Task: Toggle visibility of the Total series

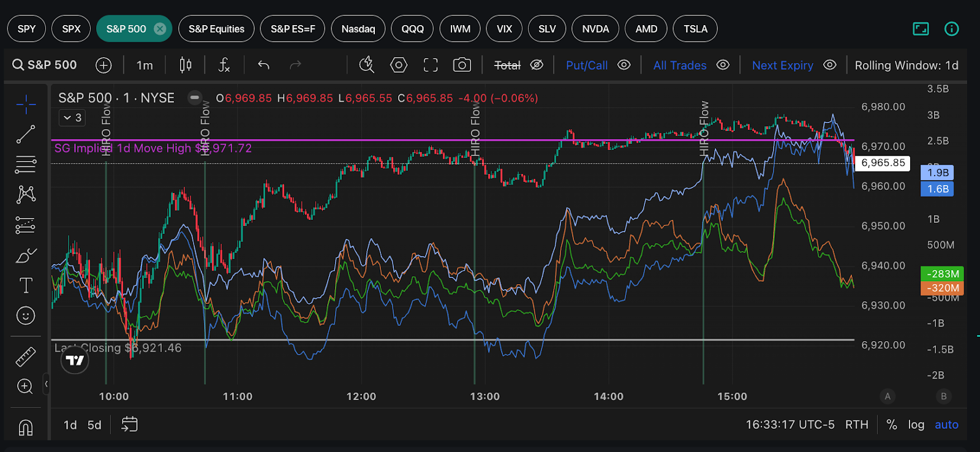Action: tap(537, 65)
